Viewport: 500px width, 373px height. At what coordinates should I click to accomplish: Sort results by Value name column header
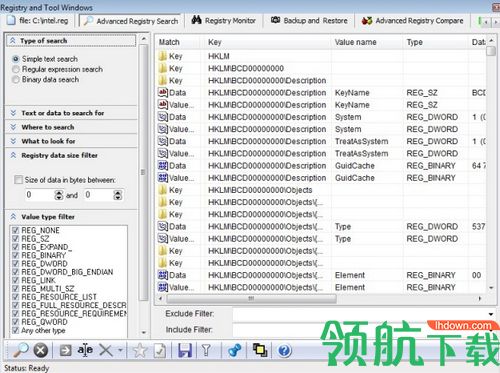[368, 42]
